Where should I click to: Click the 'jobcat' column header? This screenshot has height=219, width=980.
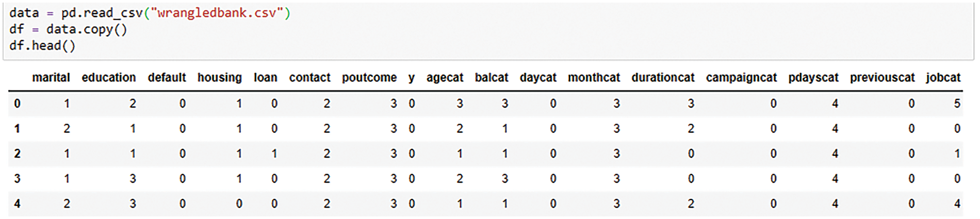(943, 78)
